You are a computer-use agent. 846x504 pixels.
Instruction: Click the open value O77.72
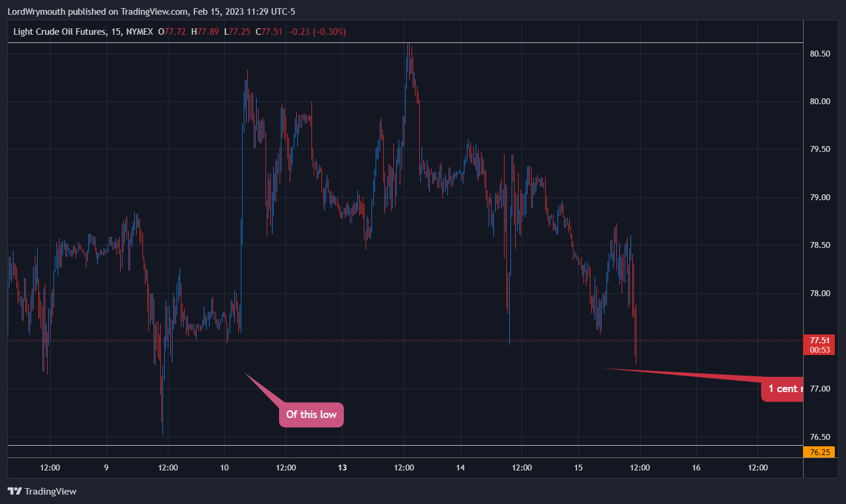point(172,32)
